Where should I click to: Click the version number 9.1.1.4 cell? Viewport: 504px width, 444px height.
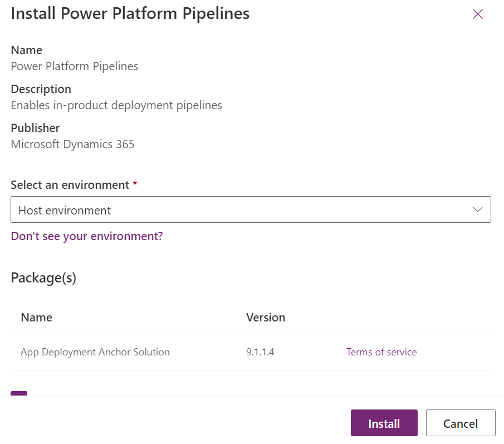coord(260,352)
